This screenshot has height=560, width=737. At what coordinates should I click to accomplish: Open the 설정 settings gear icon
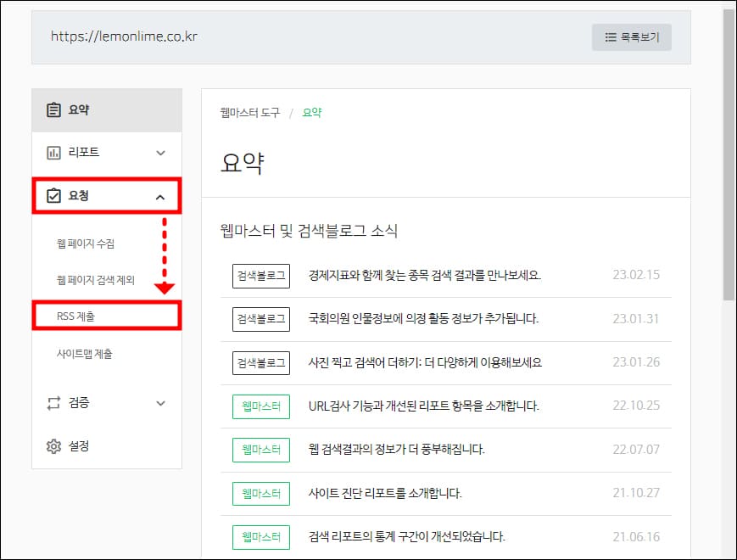(53, 447)
